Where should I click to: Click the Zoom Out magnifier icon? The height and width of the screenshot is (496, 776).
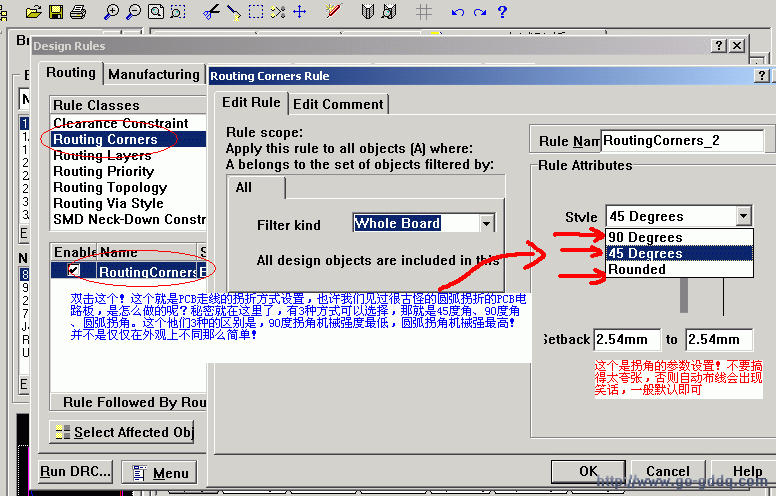(x=133, y=12)
